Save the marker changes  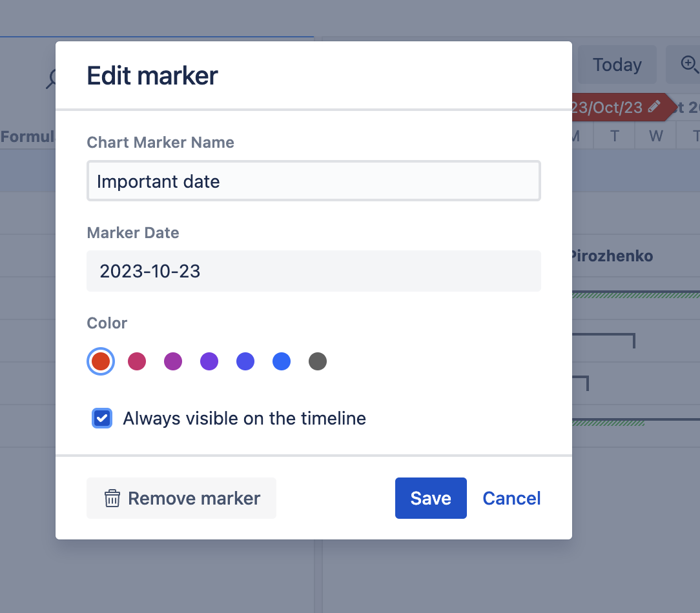[431, 498]
